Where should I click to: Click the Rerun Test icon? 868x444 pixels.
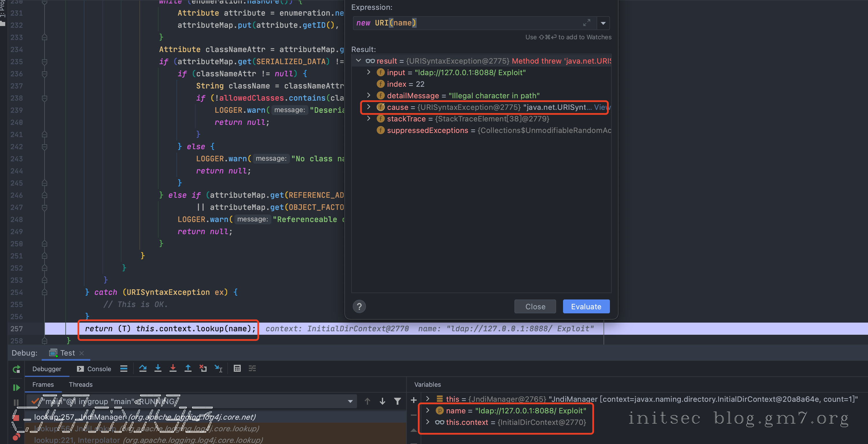[x=16, y=369]
